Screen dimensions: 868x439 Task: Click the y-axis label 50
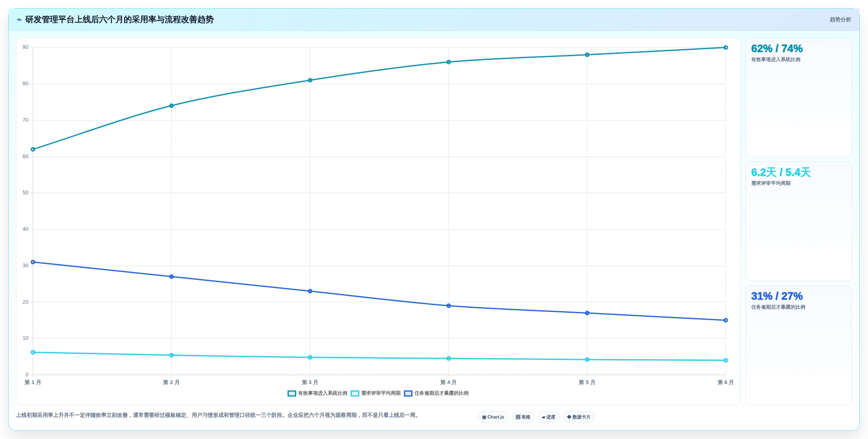pyautogui.click(x=25, y=193)
